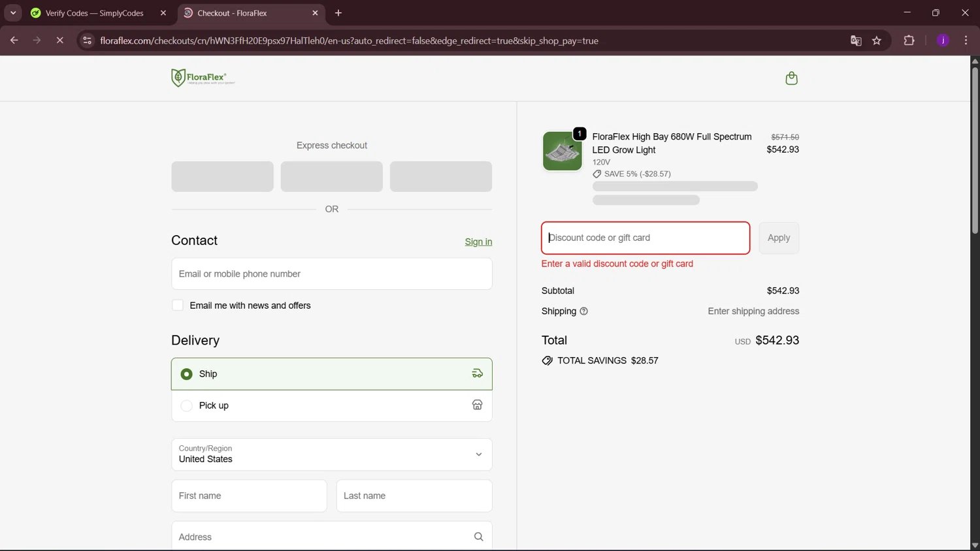Click the store icon in Pick up option
980x551 pixels.
point(478,405)
